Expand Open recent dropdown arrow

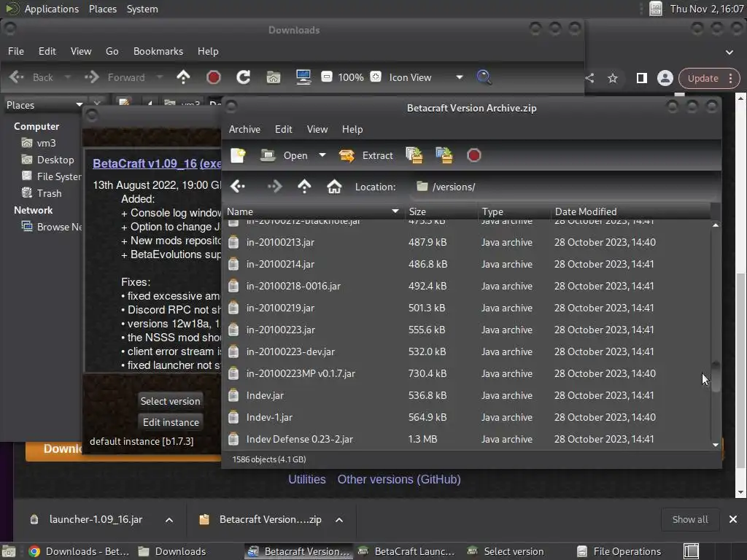322,155
